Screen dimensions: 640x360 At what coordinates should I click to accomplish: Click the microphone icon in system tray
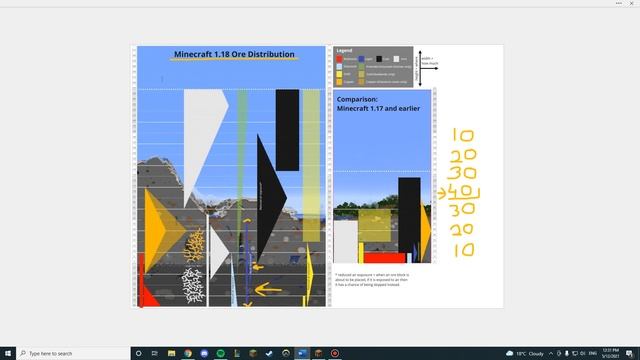coord(567,353)
